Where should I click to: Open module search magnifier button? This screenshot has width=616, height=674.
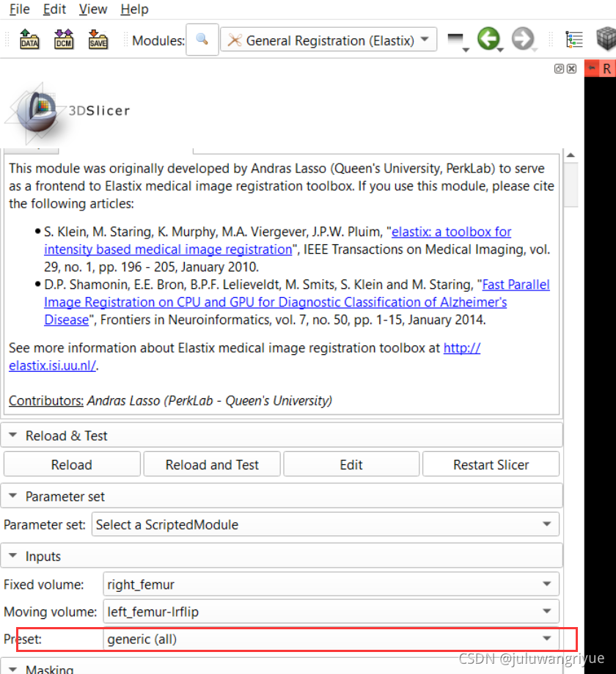tap(202, 40)
